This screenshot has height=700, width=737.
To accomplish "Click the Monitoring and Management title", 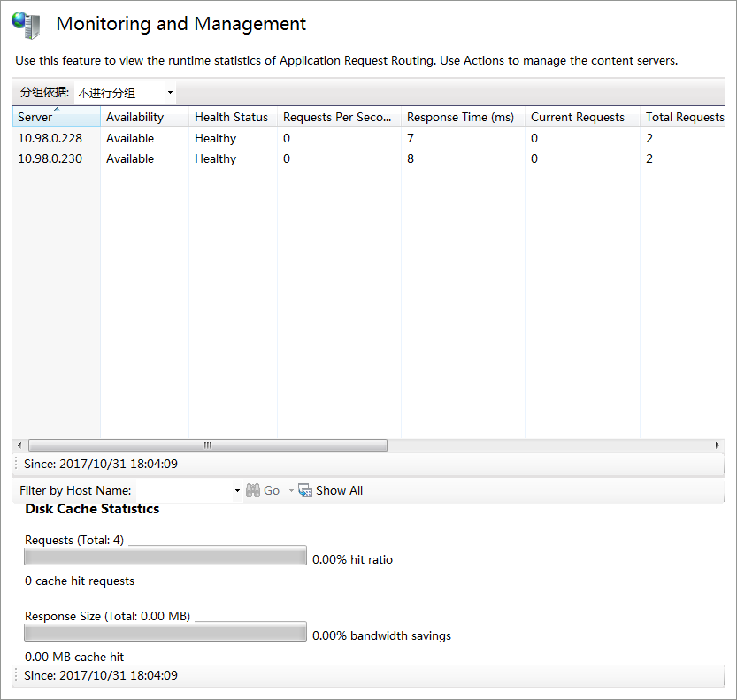I will coord(181,24).
